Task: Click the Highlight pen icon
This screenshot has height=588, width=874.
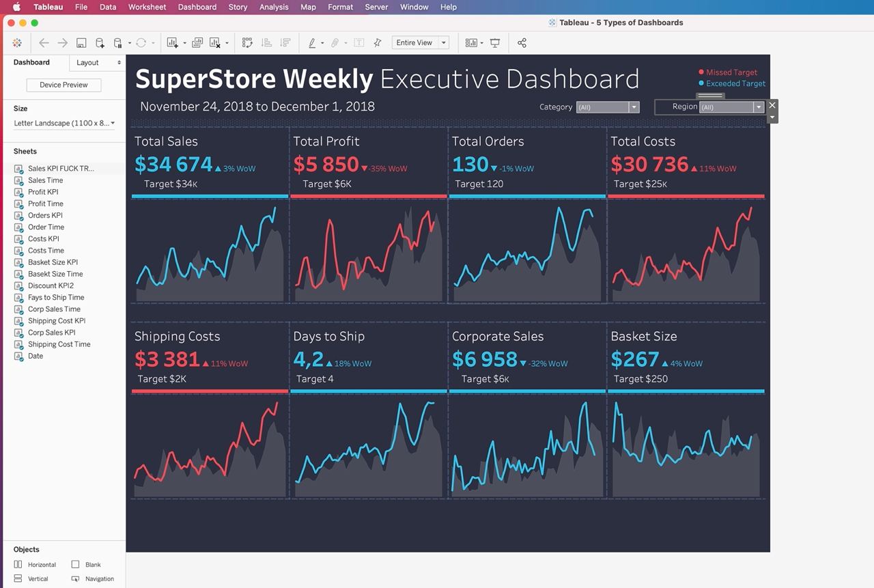Action: click(x=312, y=42)
